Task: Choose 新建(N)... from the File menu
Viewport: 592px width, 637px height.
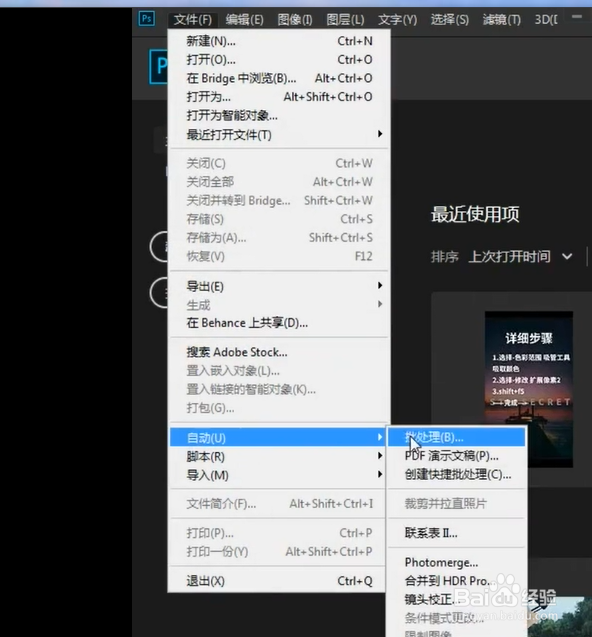Action: pyautogui.click(x=279, y=41)
